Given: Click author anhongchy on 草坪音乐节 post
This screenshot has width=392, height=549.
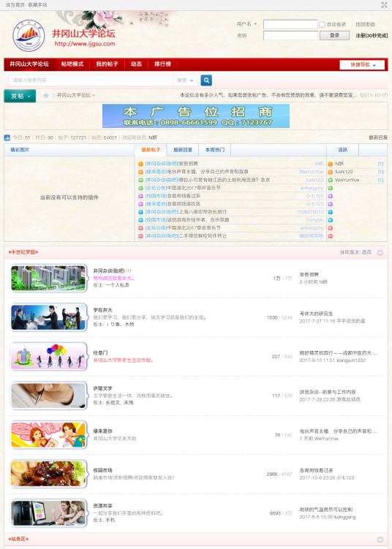Looking at the screenshot, I should coord(312,188).
